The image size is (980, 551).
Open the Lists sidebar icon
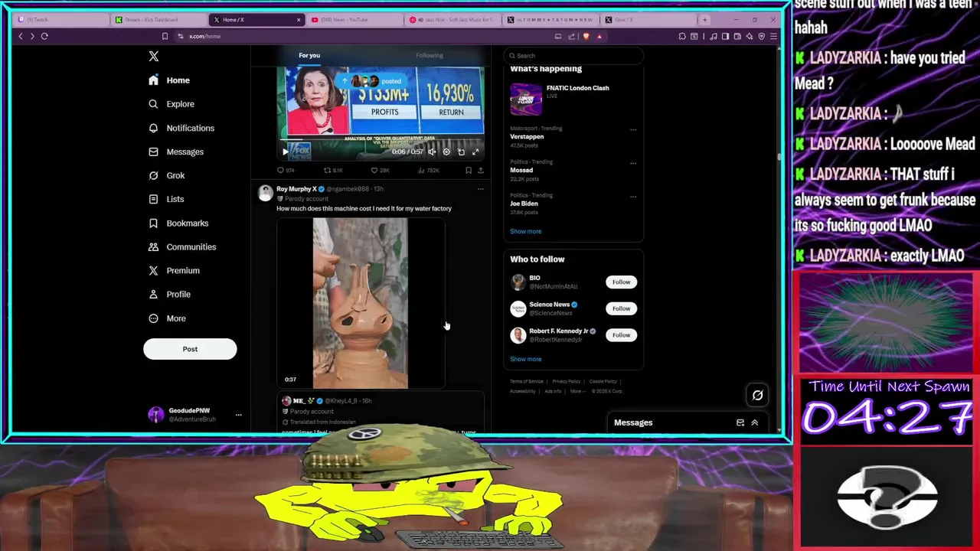coord(153,199)
